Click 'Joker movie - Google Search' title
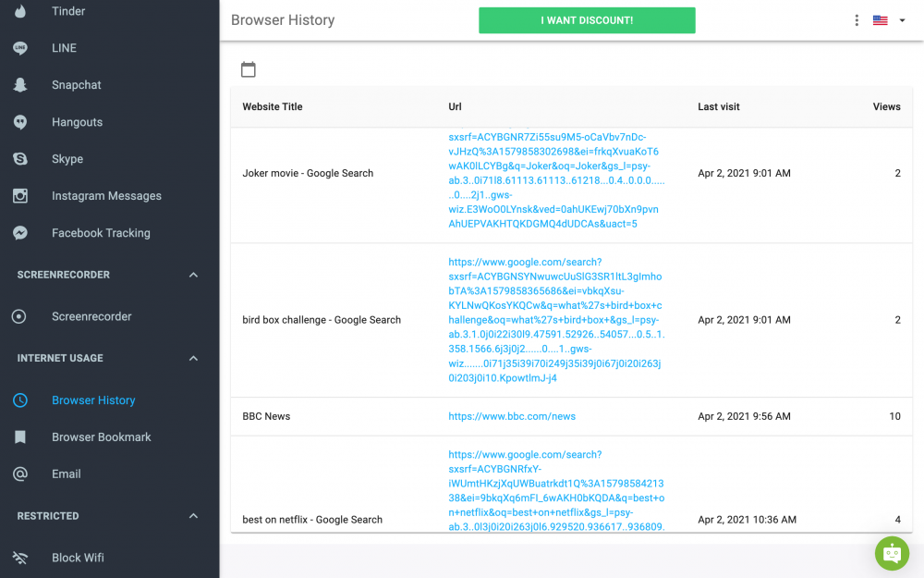Viewport: 924px width, 578px height. (x=308, y=174)
